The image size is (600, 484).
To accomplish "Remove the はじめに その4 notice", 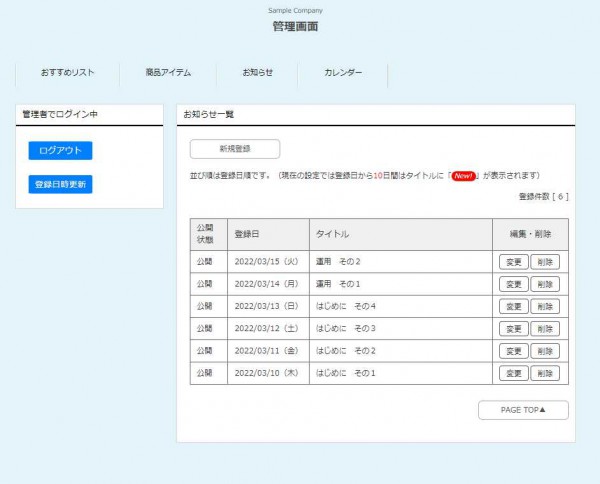I will pyautogui.click(x=544, y=306).
